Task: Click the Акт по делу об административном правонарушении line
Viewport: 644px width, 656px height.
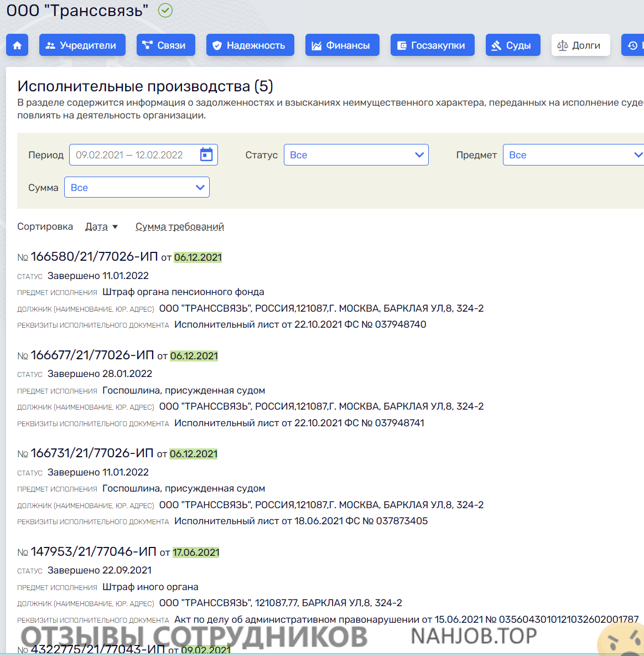Action: (407, 619)
